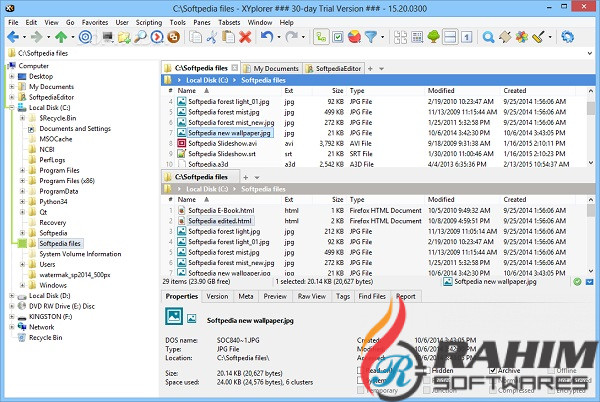Collapse the Local Disk (C:) tree node
The image size is (600, 402).
pyautogui.click(x=12, y=107)
